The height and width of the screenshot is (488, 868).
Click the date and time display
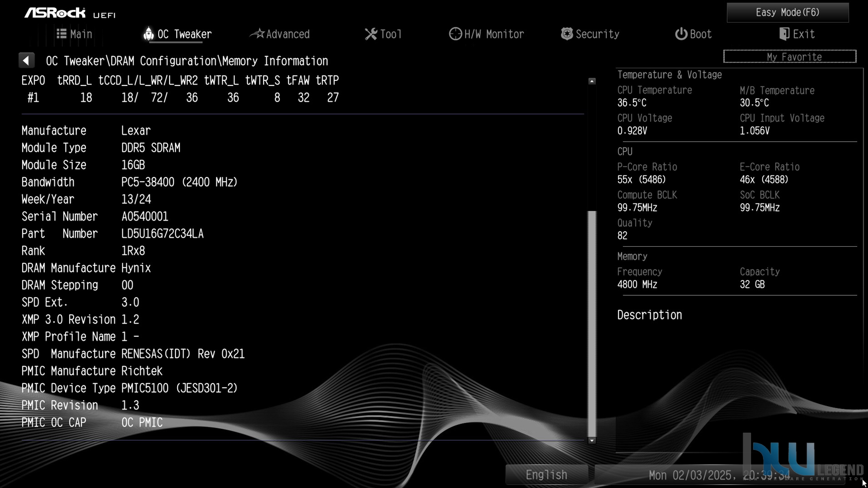click(719, 475)
